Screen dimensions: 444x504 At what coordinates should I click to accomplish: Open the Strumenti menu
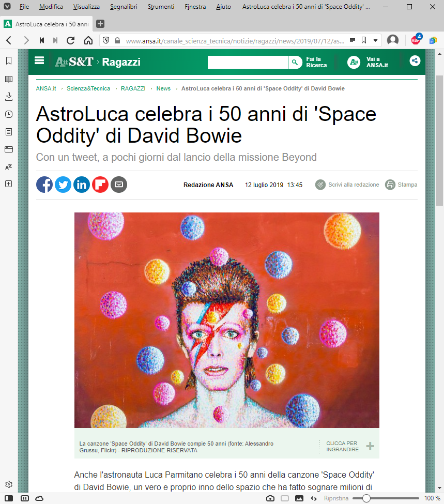click(x=161, y=7)
